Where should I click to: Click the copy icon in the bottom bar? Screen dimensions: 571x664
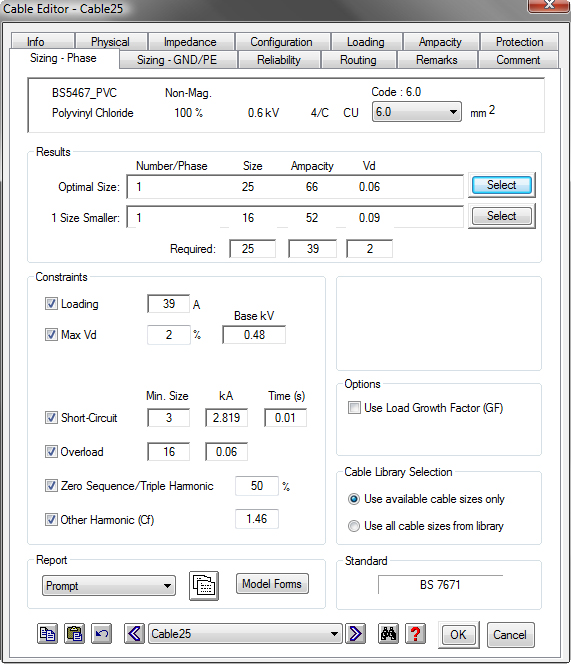47,634
